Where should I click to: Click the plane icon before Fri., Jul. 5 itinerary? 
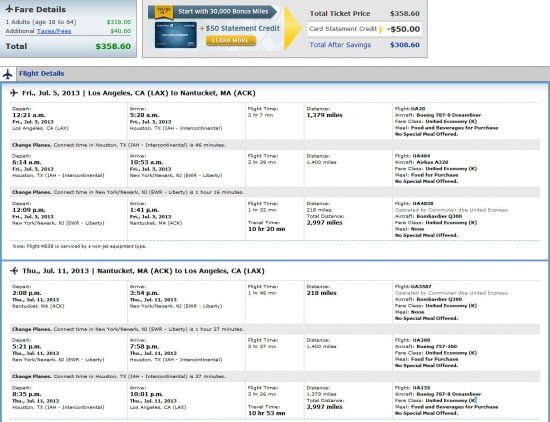point(14,93)
